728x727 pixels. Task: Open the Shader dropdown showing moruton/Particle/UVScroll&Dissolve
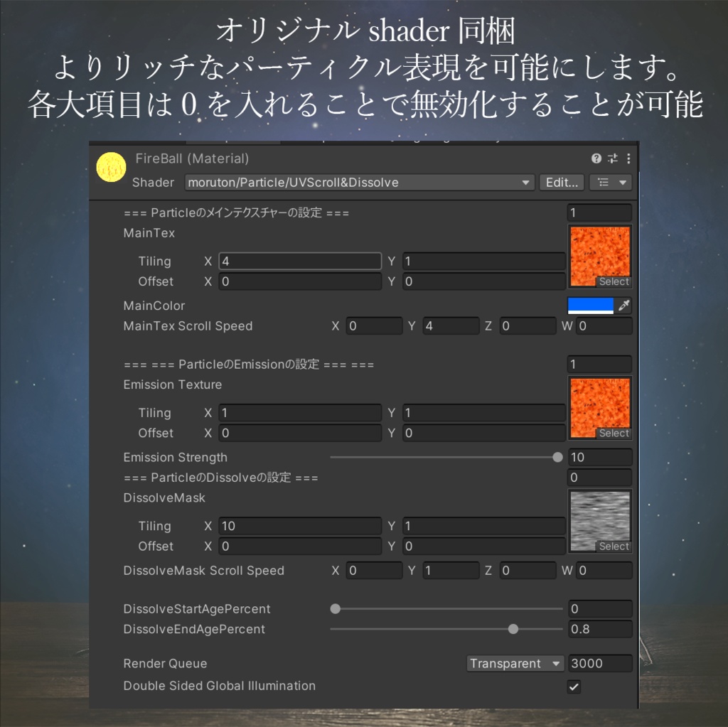[359, 183]
